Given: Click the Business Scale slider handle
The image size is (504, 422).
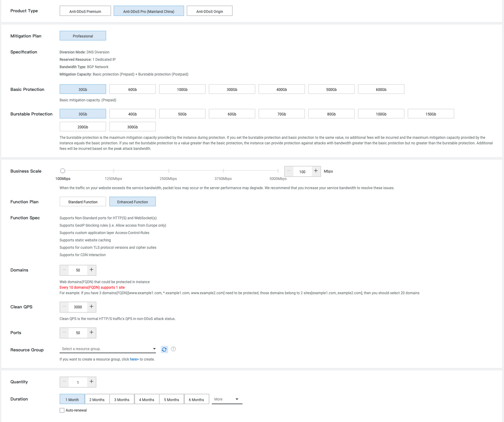Looking at the screenshot, I should 63,171.
